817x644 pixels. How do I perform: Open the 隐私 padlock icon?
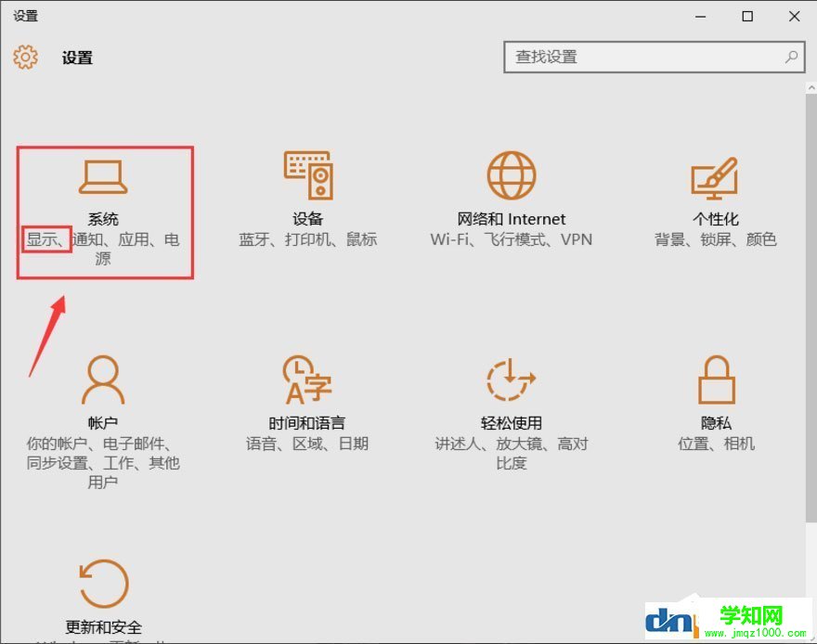click(x=717, y=380)
